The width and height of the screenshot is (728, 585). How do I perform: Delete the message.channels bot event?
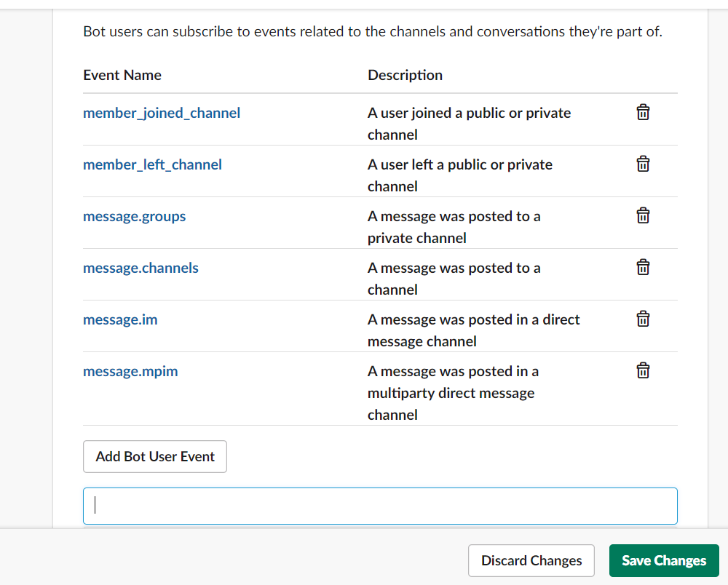[x=643, y=268]
